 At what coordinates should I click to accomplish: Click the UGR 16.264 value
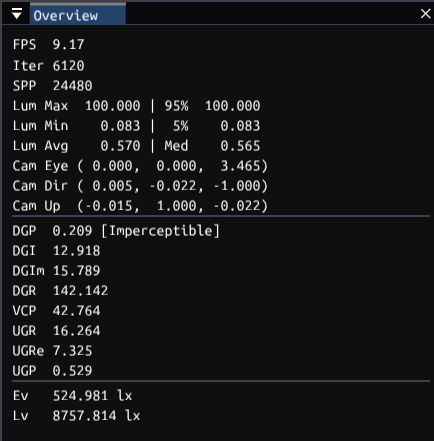click(x=76, y=331)
